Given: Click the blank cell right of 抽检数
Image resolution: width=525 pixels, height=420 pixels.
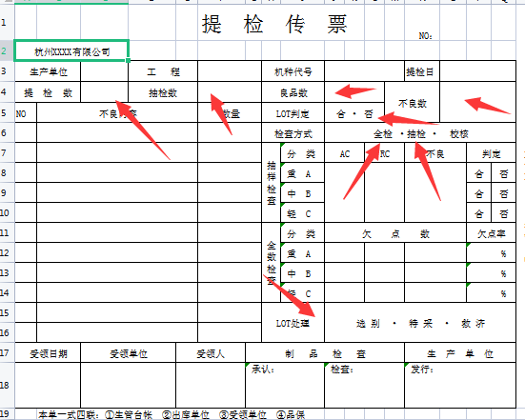Looking at the screenshot, I should [x=230, y=92].
